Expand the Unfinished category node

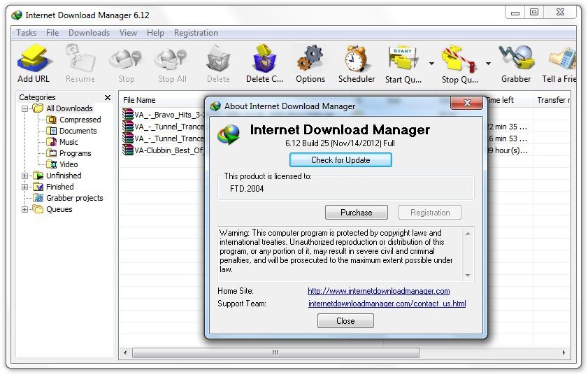pyautogui.click(x=25, y=176)
